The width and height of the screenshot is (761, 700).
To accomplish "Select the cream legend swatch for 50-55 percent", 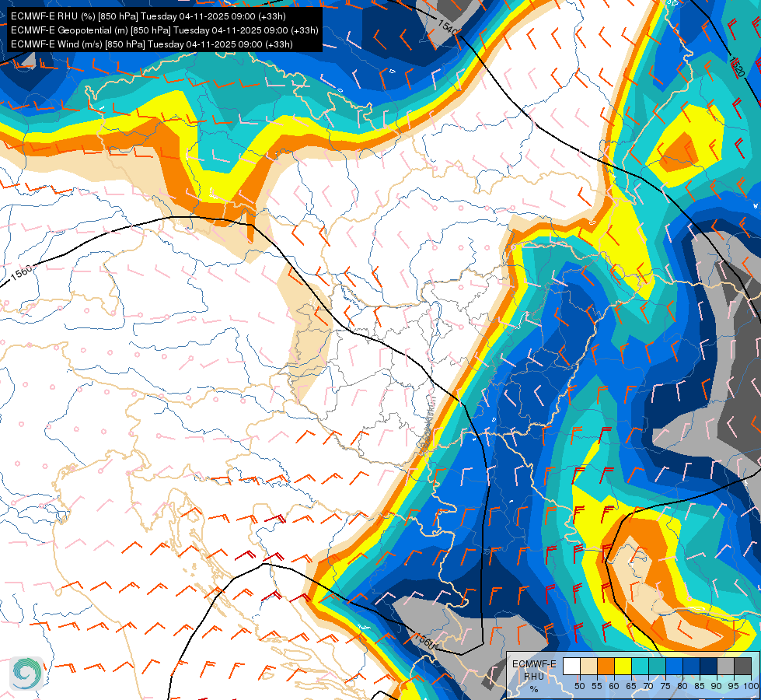I will point(588,666).
